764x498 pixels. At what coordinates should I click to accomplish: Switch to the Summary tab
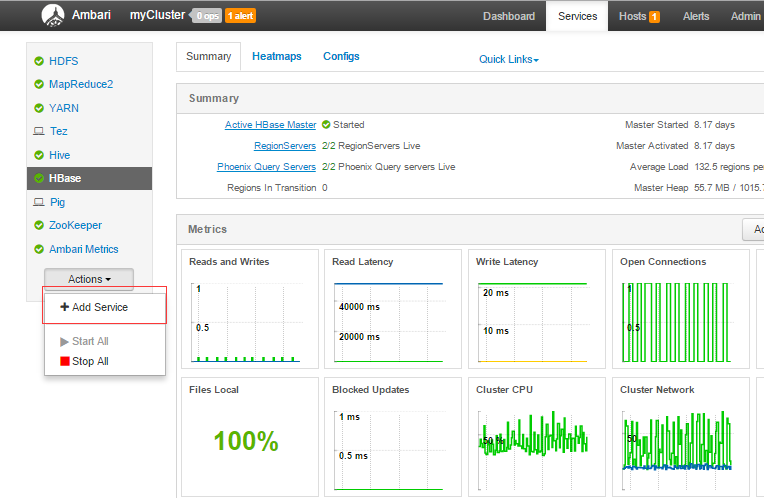(209, 57)
